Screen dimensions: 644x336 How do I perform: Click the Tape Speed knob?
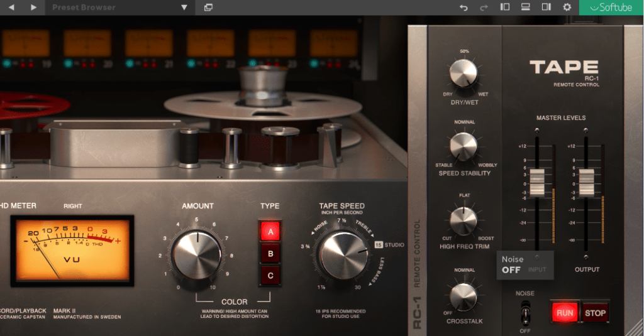(x=343, y=254)
